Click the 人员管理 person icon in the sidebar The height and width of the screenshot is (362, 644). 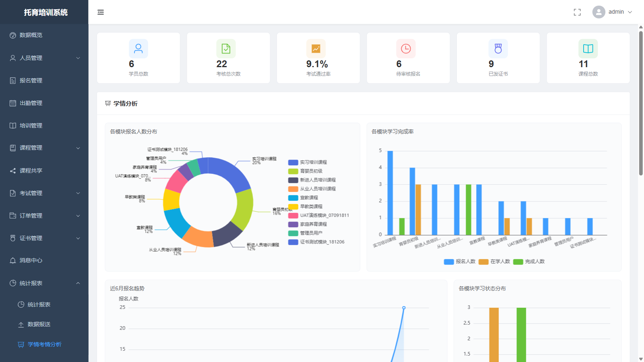click(x=13, y=58)
